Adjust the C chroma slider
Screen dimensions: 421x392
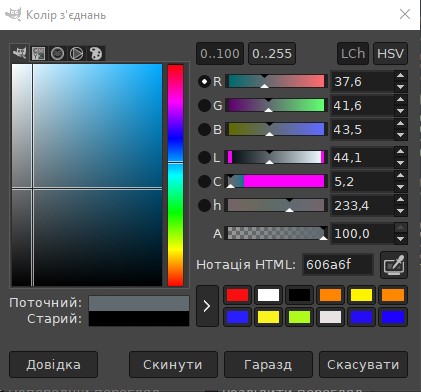pyautogui.click(x=276, y=181)
